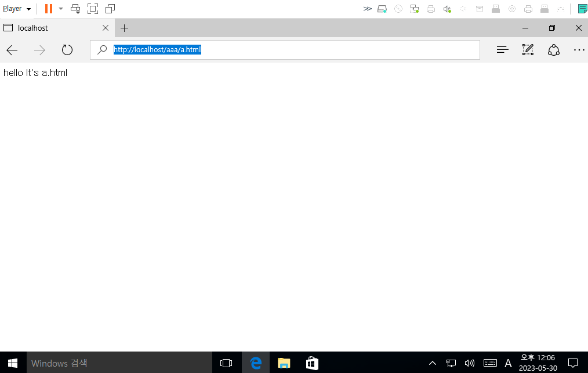588x373 pixels.
Task: Click the touch keyboard tray icon
Action: 490,363
